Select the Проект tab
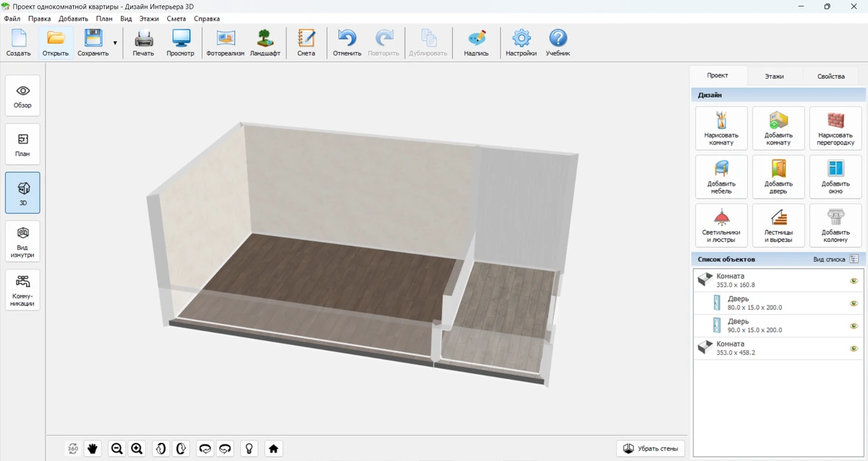The image size is (868, 461). coord(718,75)
